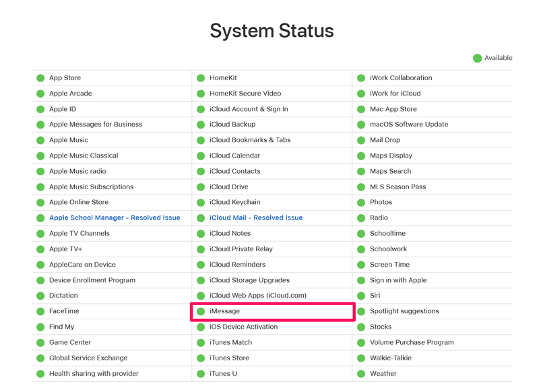Click the green status dot next to iMessage
The height and width of the screenshot is (392, 539).
(x=201, y=311)
